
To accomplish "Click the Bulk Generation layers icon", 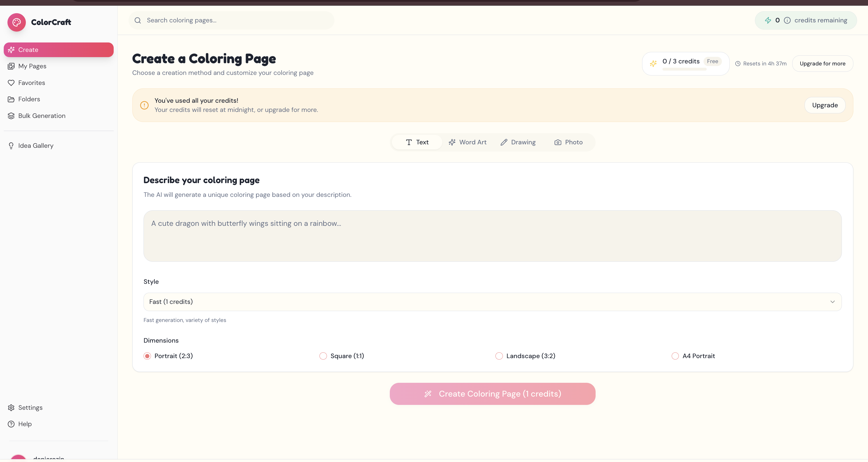I will click(11, 116).
